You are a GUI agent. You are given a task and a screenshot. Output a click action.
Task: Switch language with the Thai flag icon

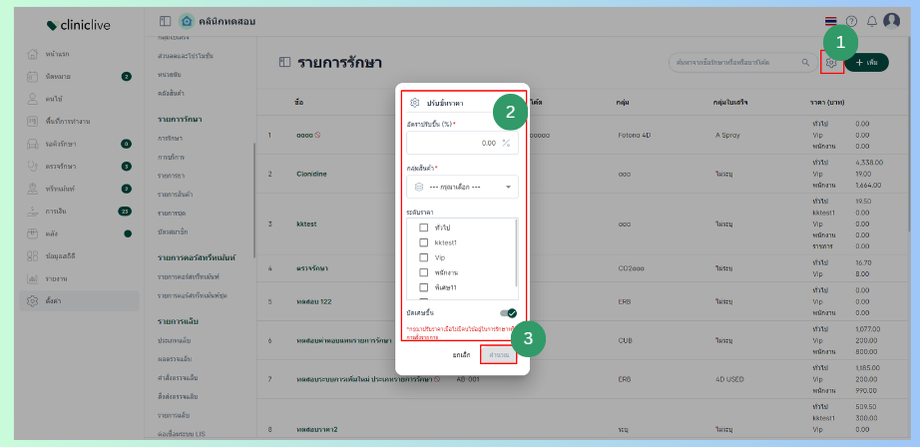click(831, 22)
